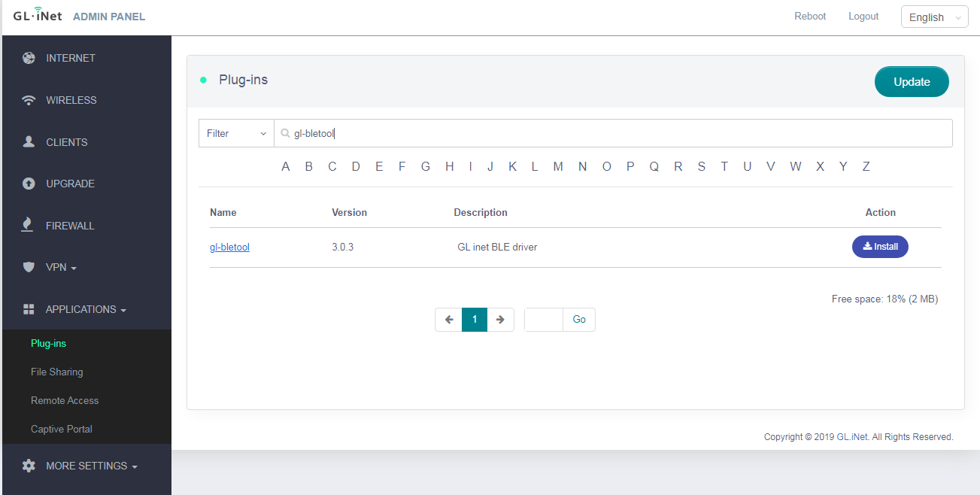Filter plug-ins by letter D
The height and width of the screenshot is (495, 980).
[356, 166]
